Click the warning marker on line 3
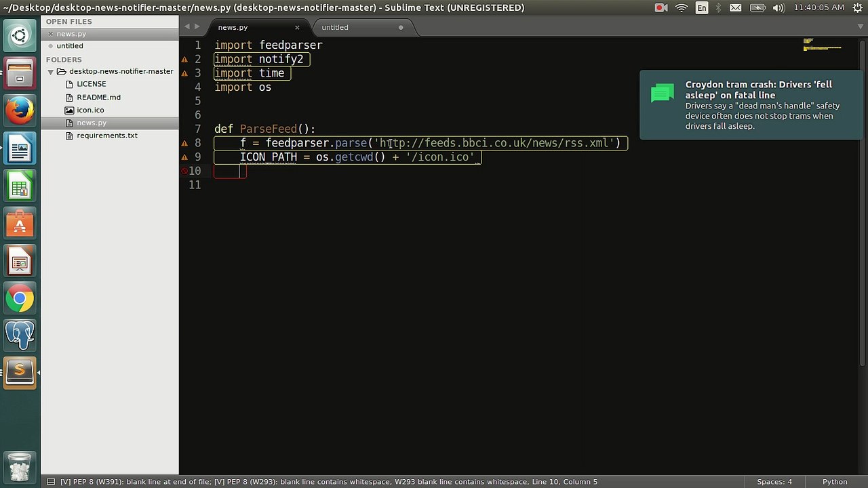The width and height of the screenshot is (868, 488). tap(184, 73)
